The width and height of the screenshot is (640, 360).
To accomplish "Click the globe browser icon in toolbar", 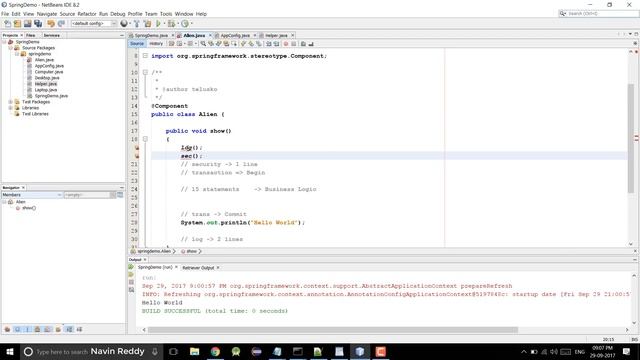I will pyautogui.click(x=124, y=24).
